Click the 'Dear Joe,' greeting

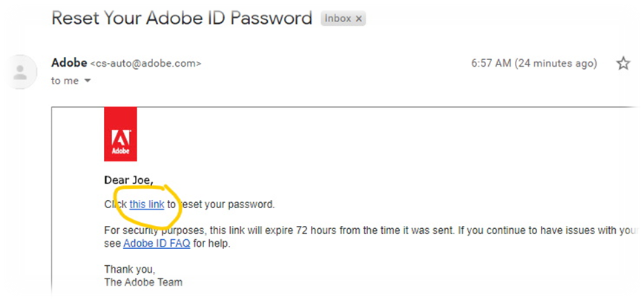click(x=128, y=180)
